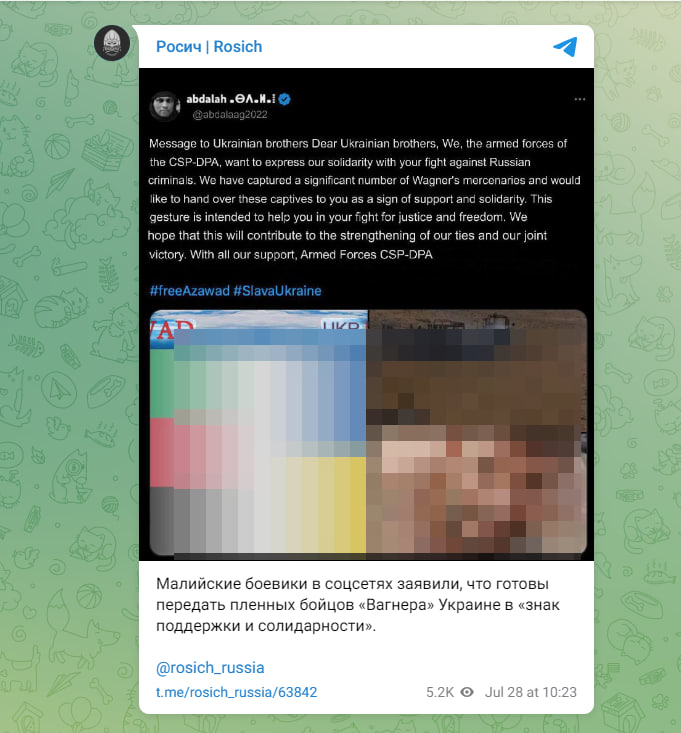Image resolution: width=681 pixels, height=733 pixels.
Task: Click the Telegram paper plane icon
Action: [x=566, y=47]
